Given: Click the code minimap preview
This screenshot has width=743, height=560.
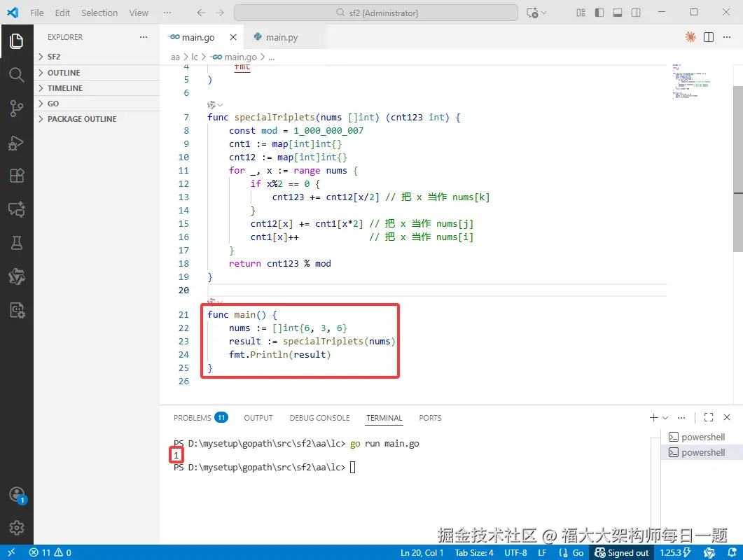Looking at the screenshot, I should click(x=691, y=80).
